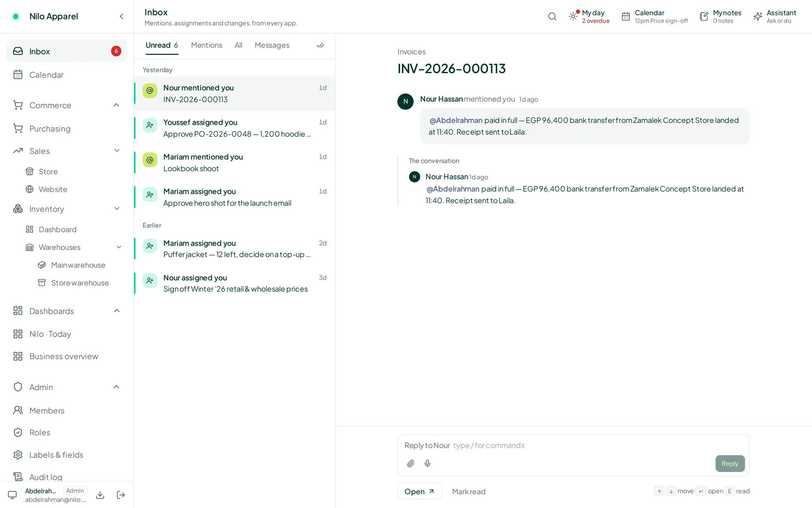Open Mariam's Lookbook shoot mention
Image resolution: width=812 pixels, height=508 pixels.
pyautogui.click(x=235, y=163)
